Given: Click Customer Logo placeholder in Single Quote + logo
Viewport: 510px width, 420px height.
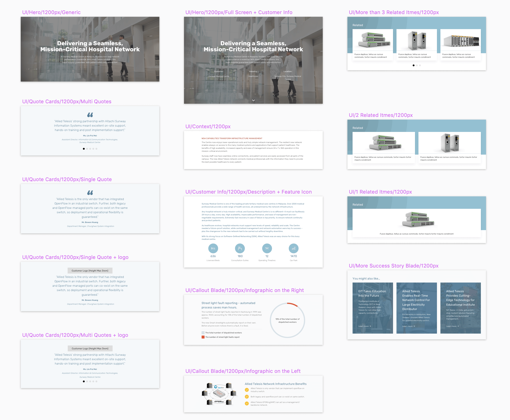Looking at the screenshot, I should point(90,271).
